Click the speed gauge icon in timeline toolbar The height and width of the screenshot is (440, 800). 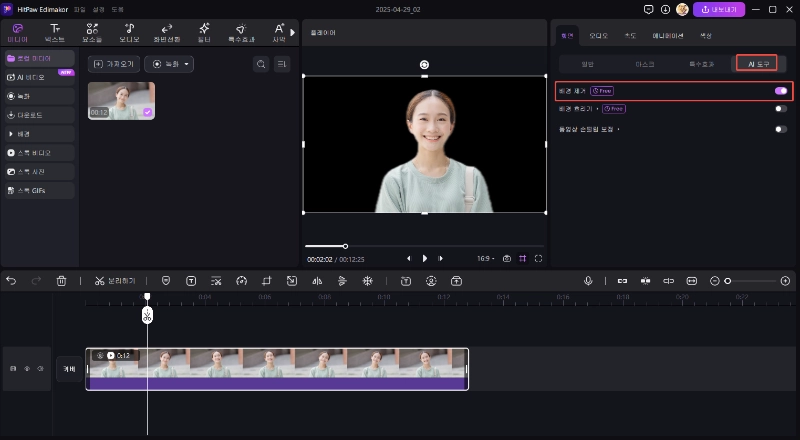coord(241,281)
